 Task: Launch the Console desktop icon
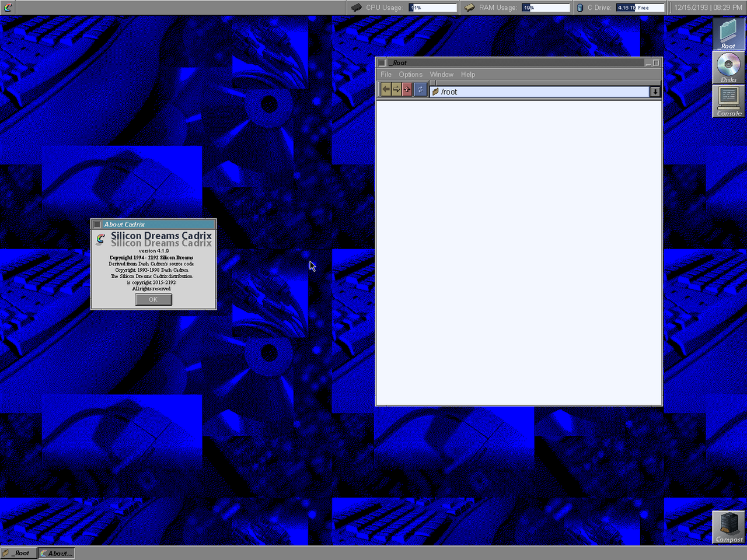[x=728, y=101]
